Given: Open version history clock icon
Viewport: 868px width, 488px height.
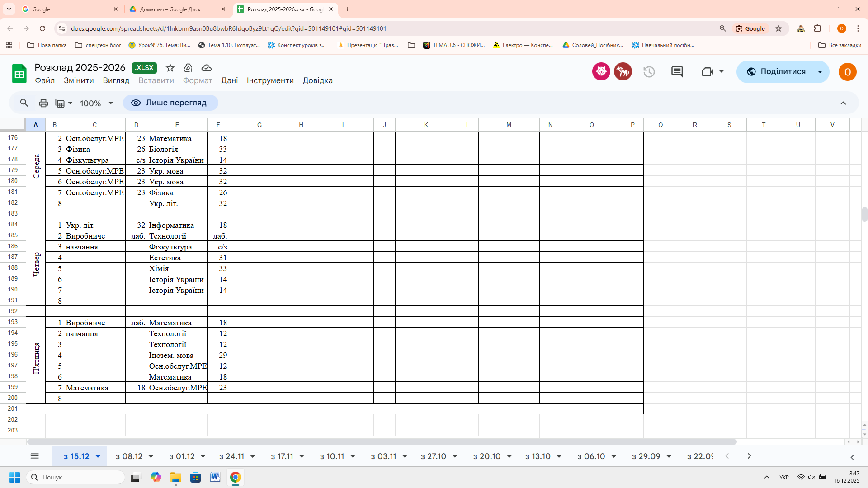Looking at the screenshot, I should tap(649, 72).
